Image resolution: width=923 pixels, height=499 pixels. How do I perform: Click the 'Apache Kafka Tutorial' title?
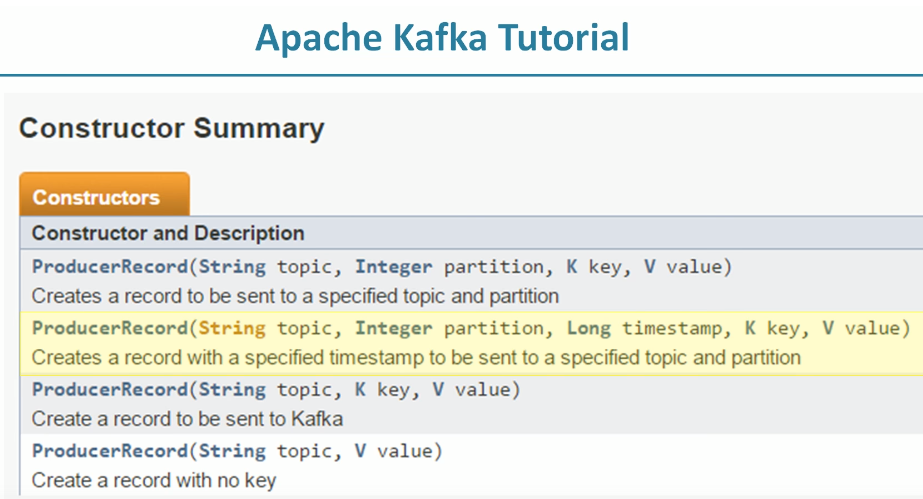(x=442, y=38)
